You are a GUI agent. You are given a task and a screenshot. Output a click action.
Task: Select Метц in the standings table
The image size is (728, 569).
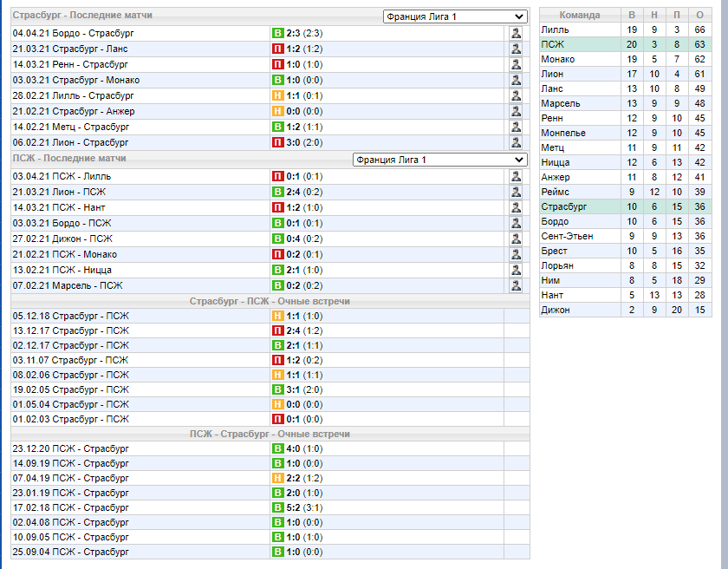[626, 147]
